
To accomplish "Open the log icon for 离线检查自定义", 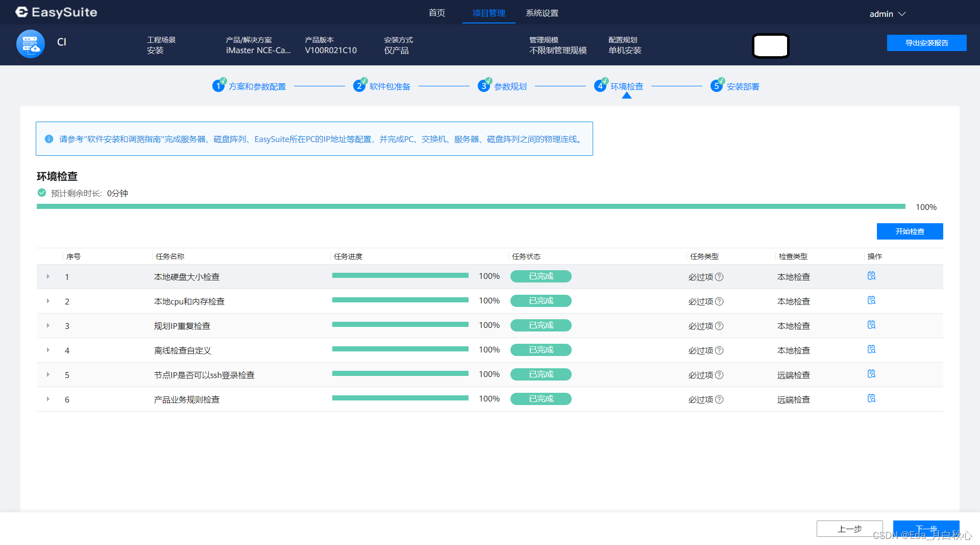I will point(871,349).
